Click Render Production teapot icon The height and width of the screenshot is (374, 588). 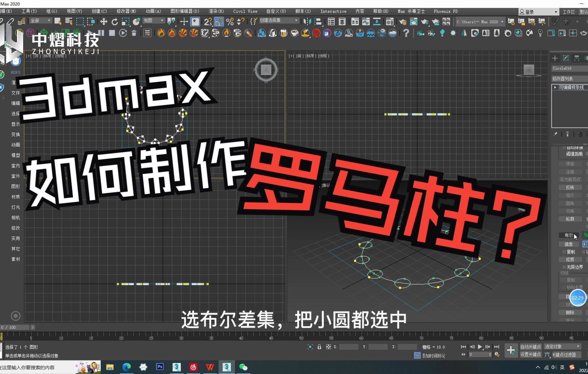coord(424,21)
